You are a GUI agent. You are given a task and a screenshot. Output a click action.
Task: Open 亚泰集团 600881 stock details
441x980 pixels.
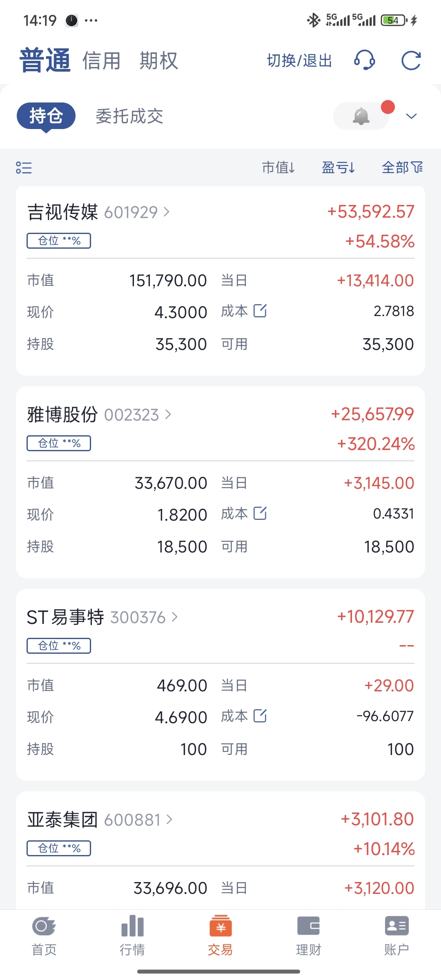click(100, 820)
